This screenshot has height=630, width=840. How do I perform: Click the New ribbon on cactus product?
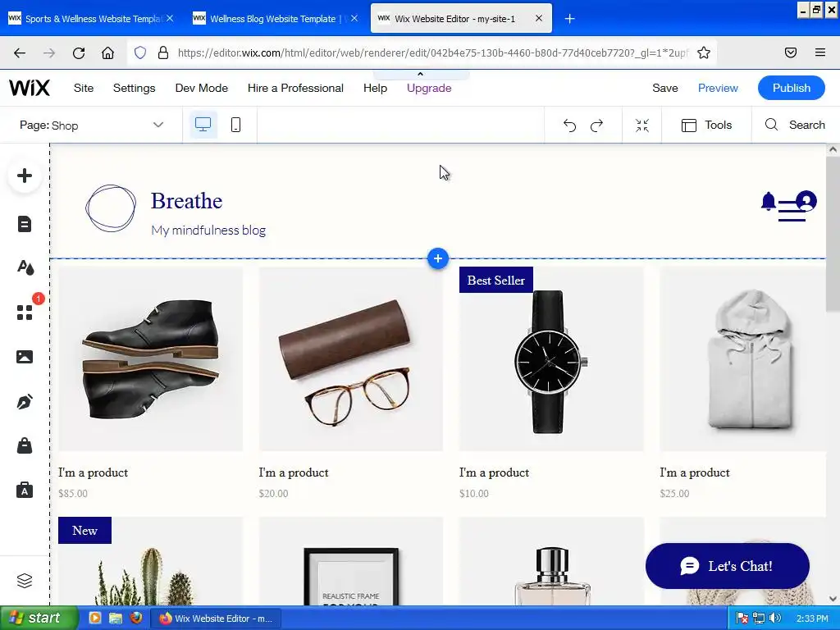point(84,531)
